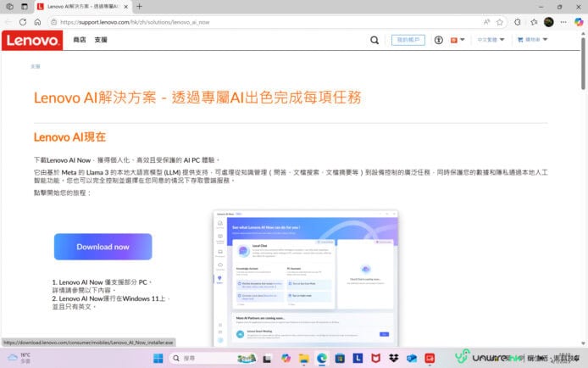Open the Edge profile avatar
The height and width of the screenshot is (368, 588).
pos(549,22)
